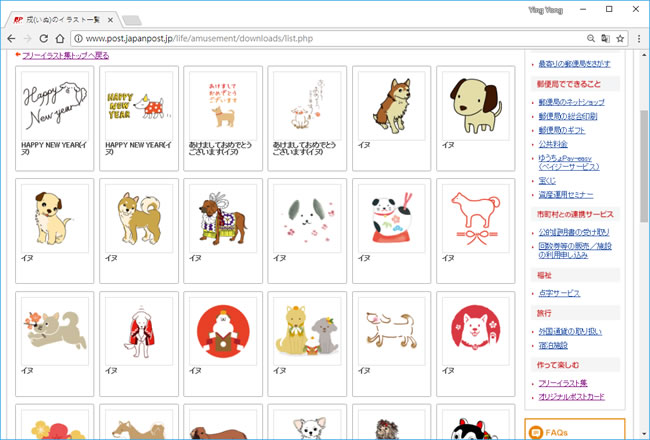Open 回数券等の販売／施設の利用申し込み link
The width and height of the screenshot is (650, 440).
click(x=575, y=250)
